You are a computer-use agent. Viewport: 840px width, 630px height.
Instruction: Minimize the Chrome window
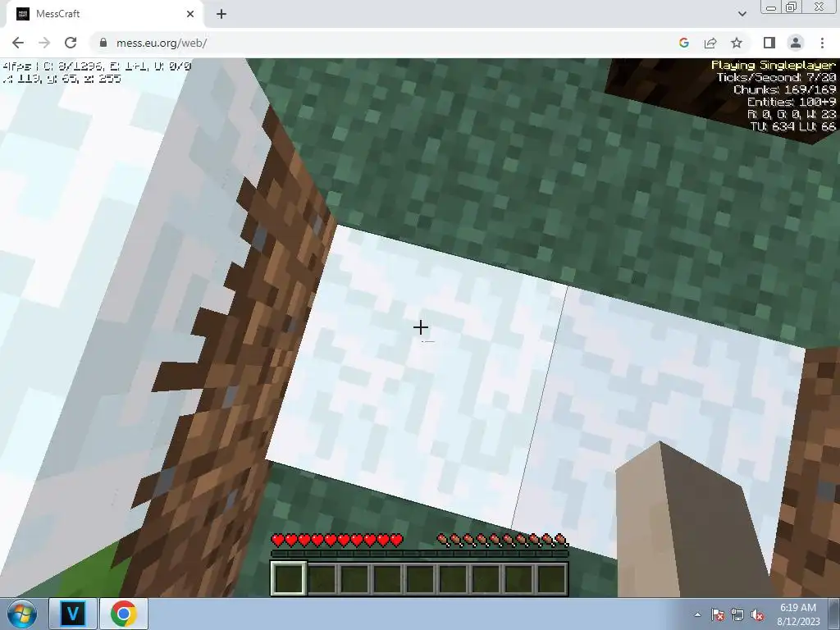(x=771, y=7)
